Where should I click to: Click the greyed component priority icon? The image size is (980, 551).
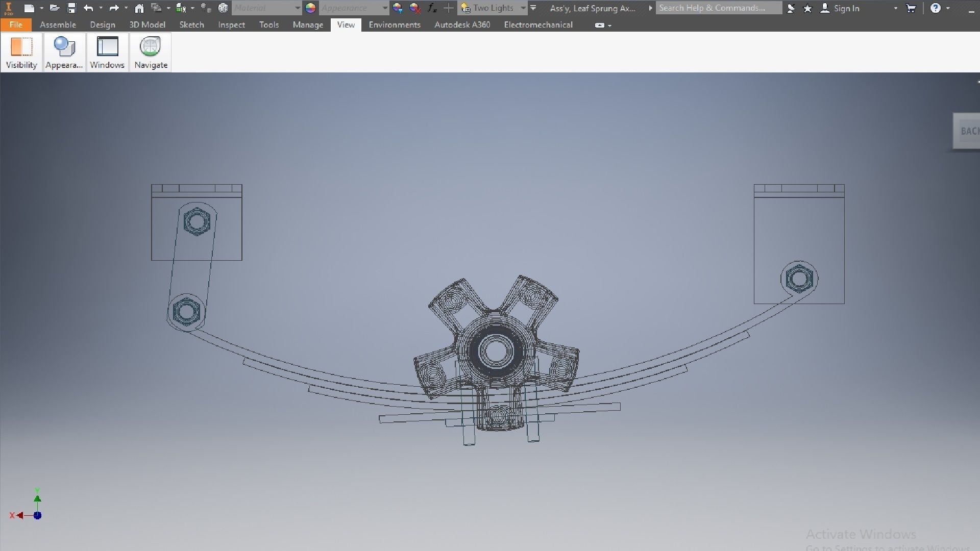[x=206, y=8]
